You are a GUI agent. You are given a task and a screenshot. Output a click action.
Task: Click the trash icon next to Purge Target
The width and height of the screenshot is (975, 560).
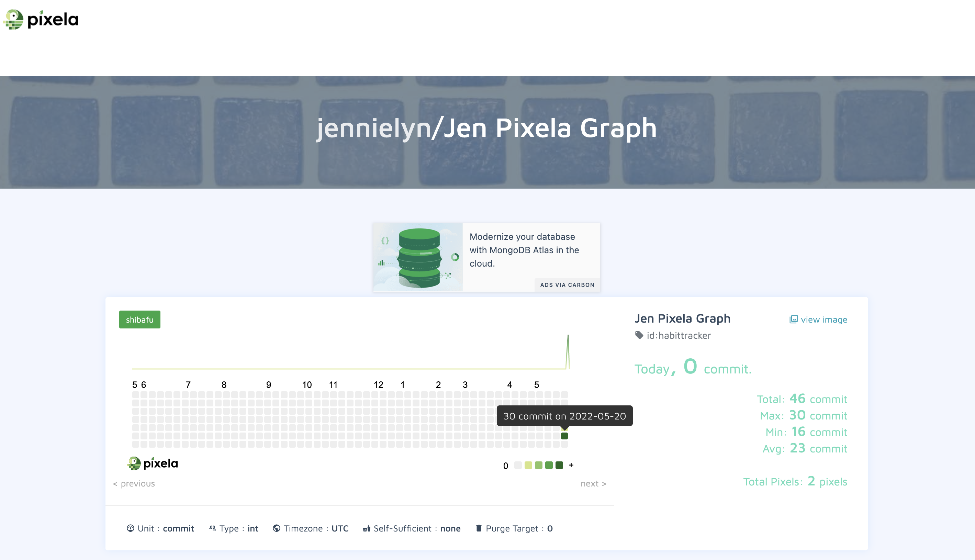(479, 528)
